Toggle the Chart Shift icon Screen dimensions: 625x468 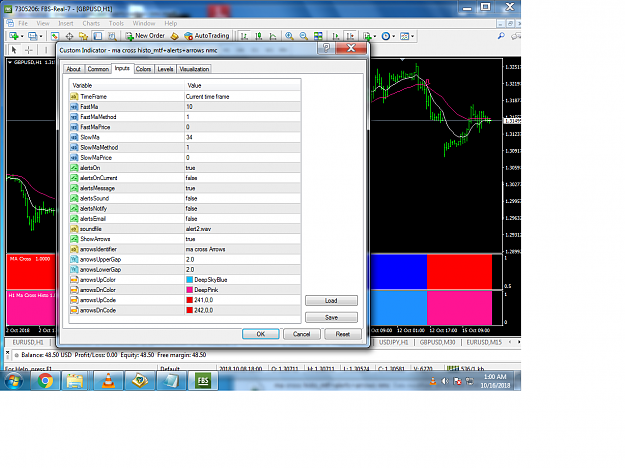coord(350,36)
